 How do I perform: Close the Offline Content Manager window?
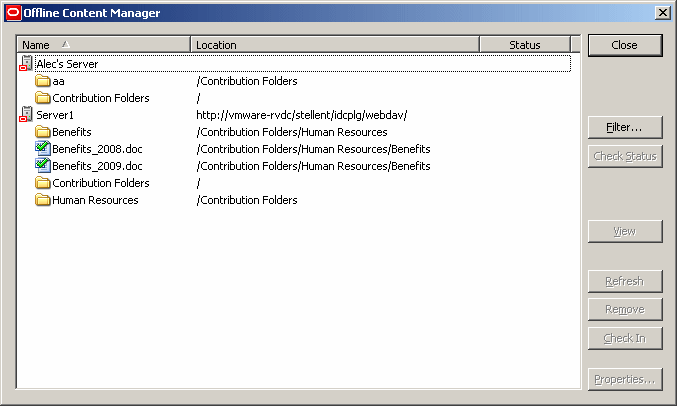click(624, 45)
